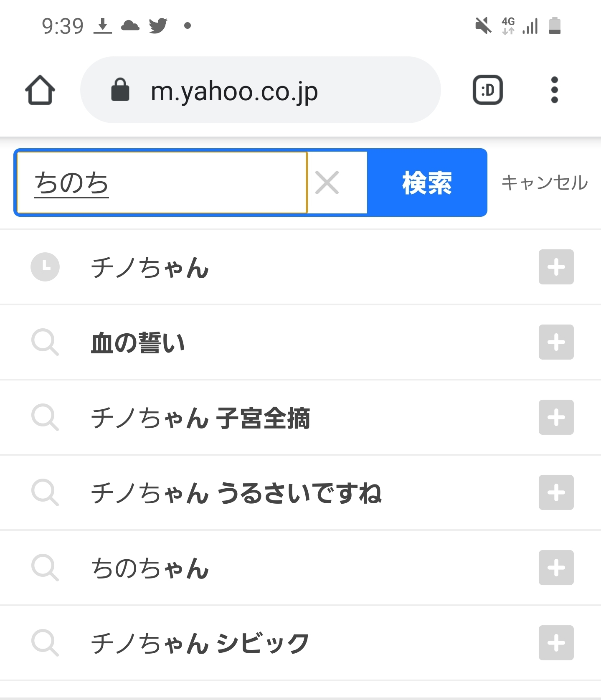Add 血の誓い to search box with plus
Image resolution: width=601 pixels, height=700 pixels.
pyautogui.click(x=556, y=342)
